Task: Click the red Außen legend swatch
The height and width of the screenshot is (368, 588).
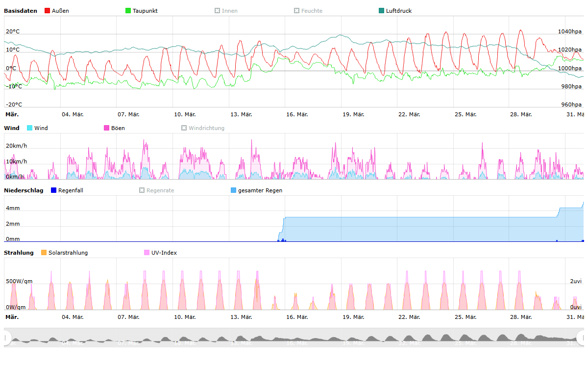Action: point(47,11)
